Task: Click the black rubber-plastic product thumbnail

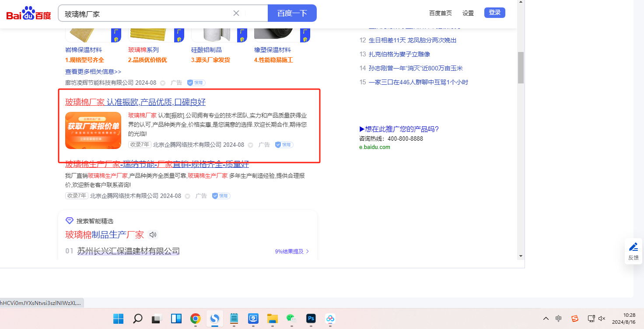Action: click(282, 35)
